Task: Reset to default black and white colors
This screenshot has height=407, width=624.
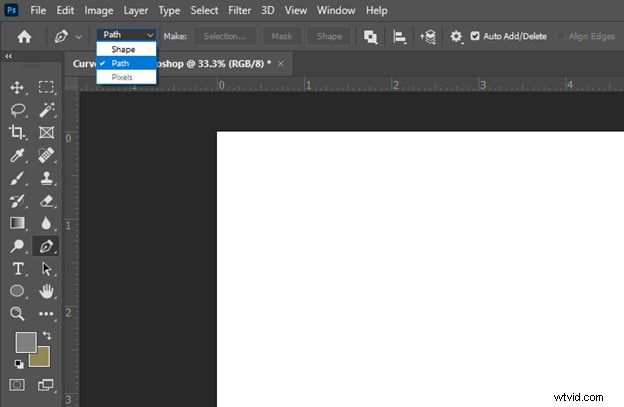Action: coord(19,364)
